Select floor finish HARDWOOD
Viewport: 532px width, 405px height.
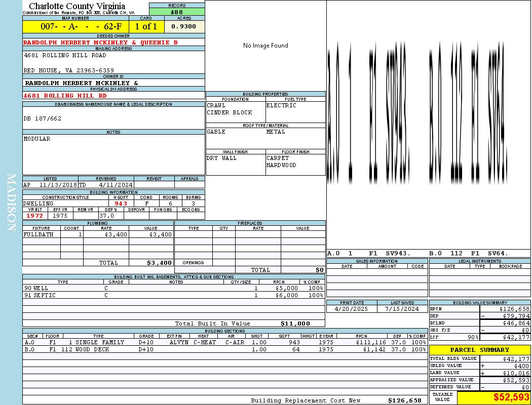tap(281, 165)
